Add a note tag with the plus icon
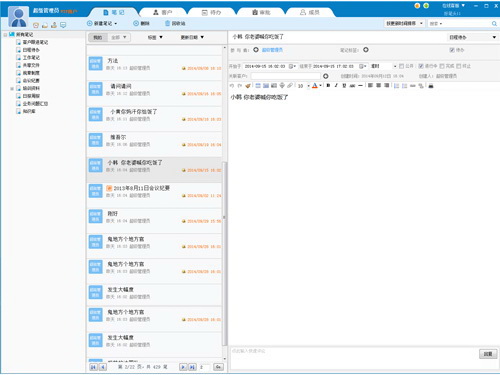500x375 pixels. coord(366,50)
